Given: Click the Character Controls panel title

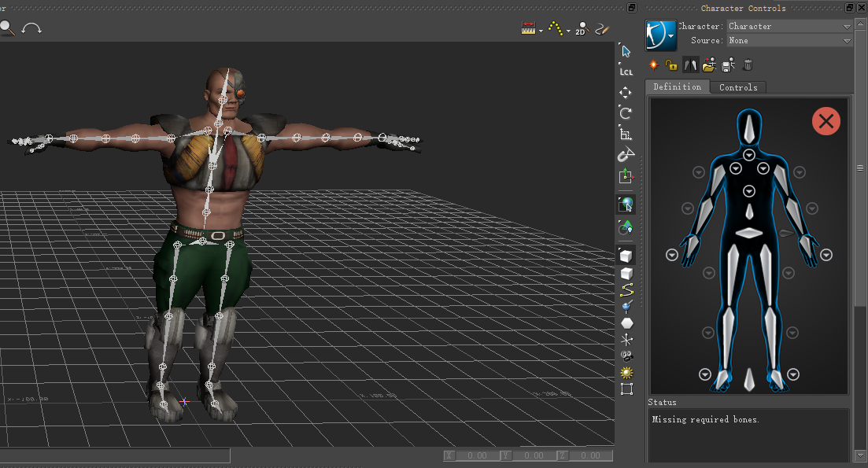Looking at the screenshot, I should click(743, 9).
